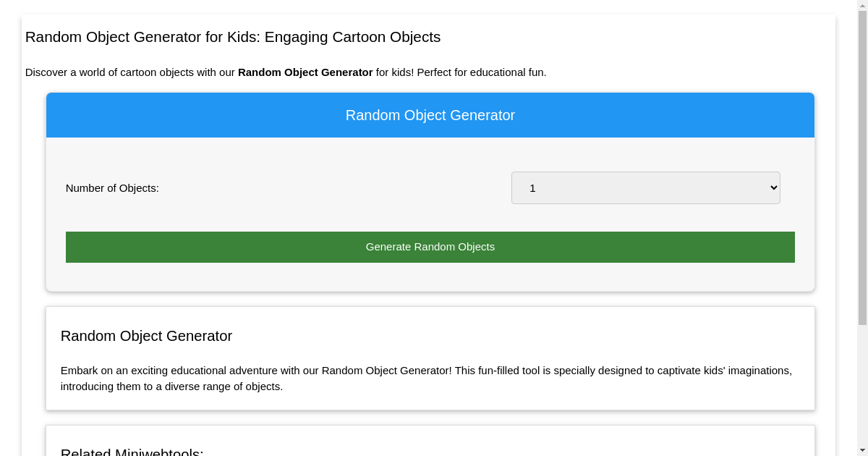
Task: Select the value '1' shown in the number selector
Action: (x=533, y=188)
